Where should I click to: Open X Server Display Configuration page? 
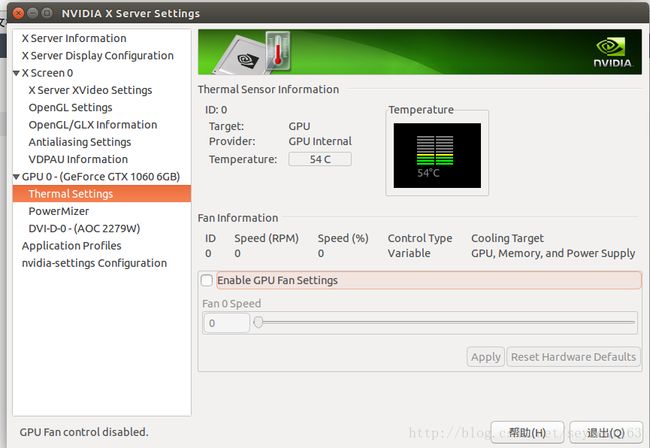pyautogui.click(x=98, y=56)
